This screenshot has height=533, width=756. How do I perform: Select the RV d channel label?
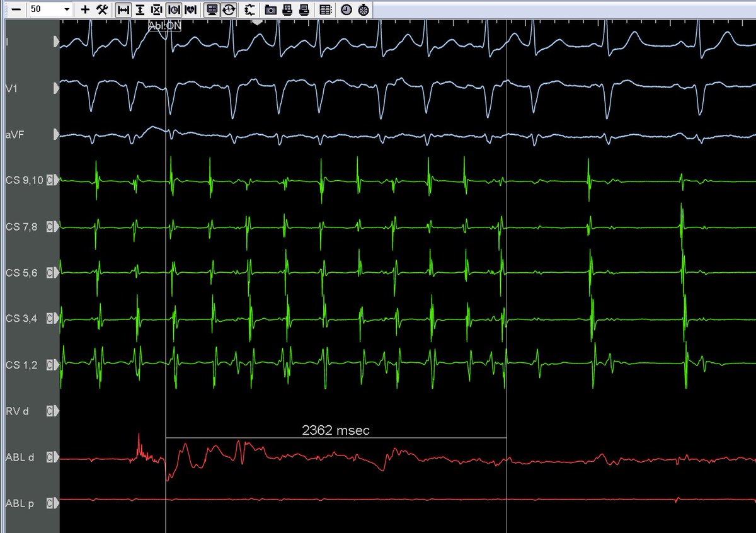click(x=16, y=411)
